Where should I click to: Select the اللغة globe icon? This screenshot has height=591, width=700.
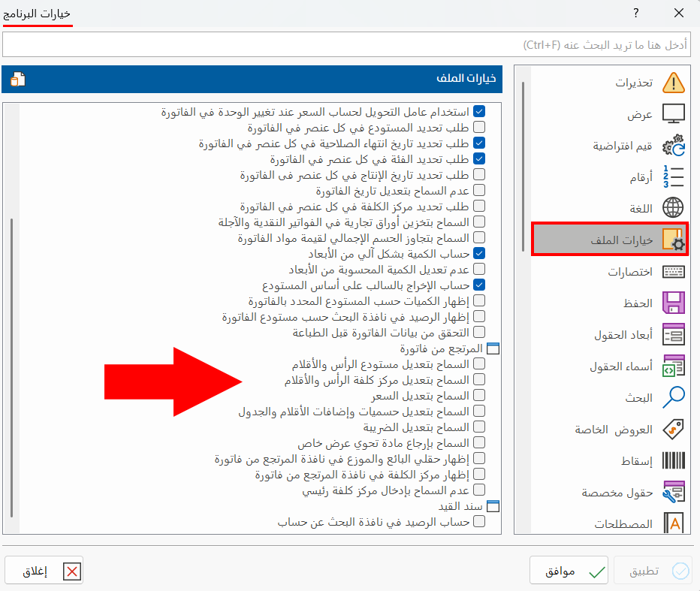click(674, 207)
